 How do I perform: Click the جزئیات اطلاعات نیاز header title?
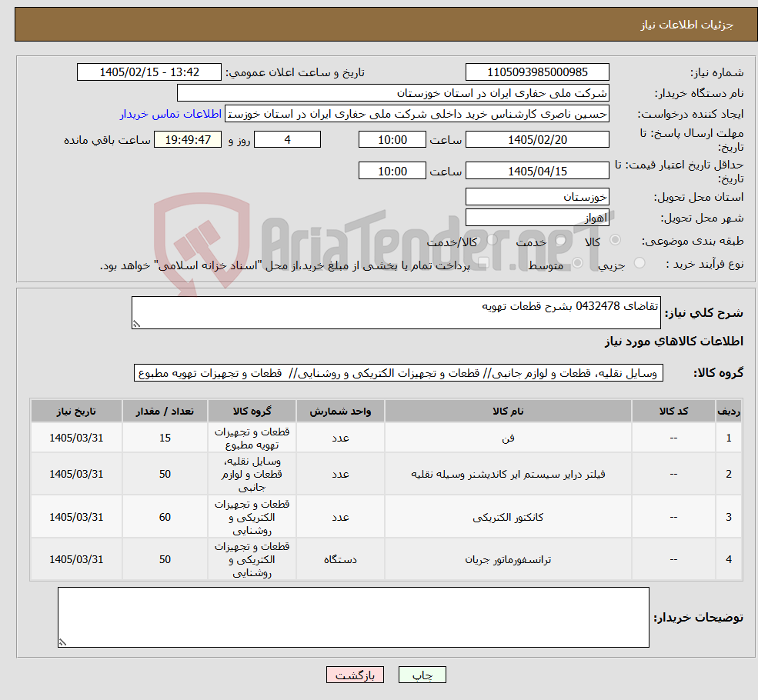point(687,25)
